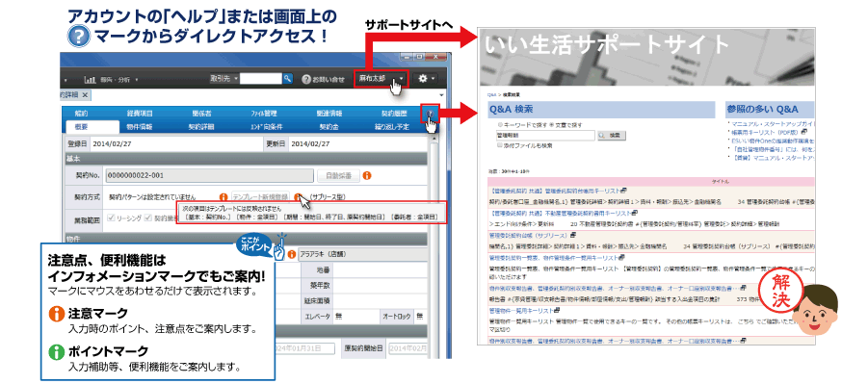Screen dimensions: 868x384
Task: Open the マニュアル・スタートアップガイド link
Action: 773,123
